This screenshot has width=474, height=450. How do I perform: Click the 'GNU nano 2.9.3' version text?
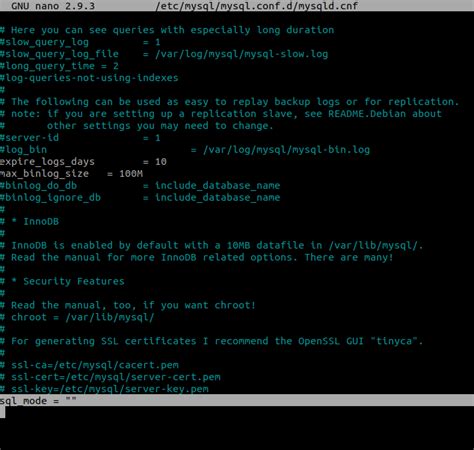coord(53,6)
